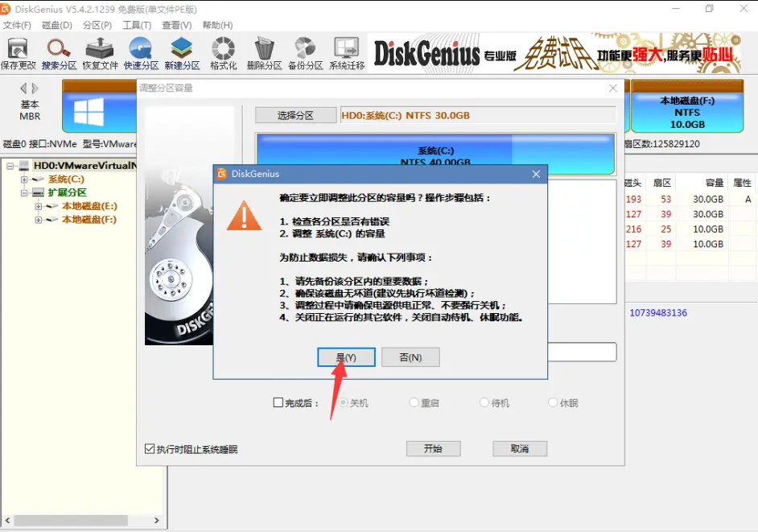Toggle prevent system sleep (执行时阻止系统睡眠) checkbox
Screen dimensions: 758x532
tap(150, 449)
